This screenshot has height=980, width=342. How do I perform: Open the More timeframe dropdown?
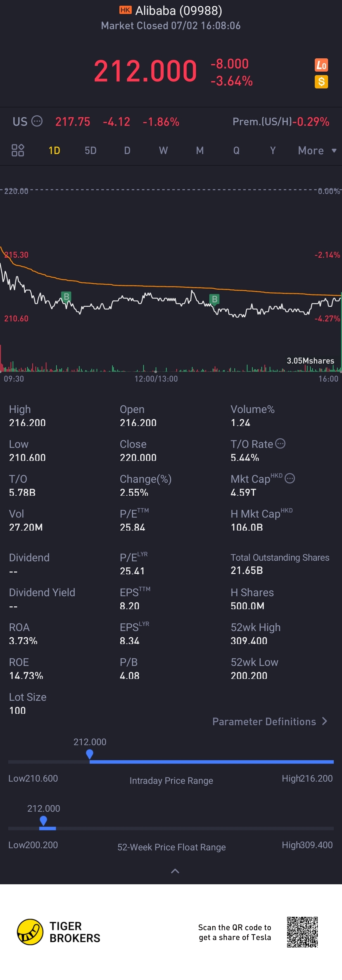pyautogui.click(x=317, y=151)
